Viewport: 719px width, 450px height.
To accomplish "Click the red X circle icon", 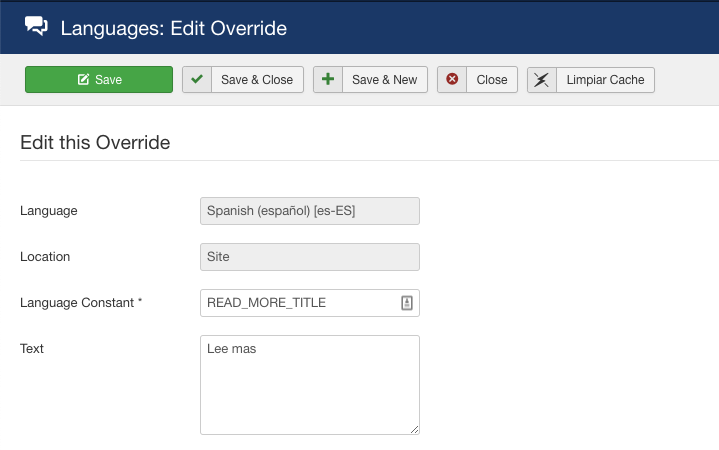I will 452,80.
